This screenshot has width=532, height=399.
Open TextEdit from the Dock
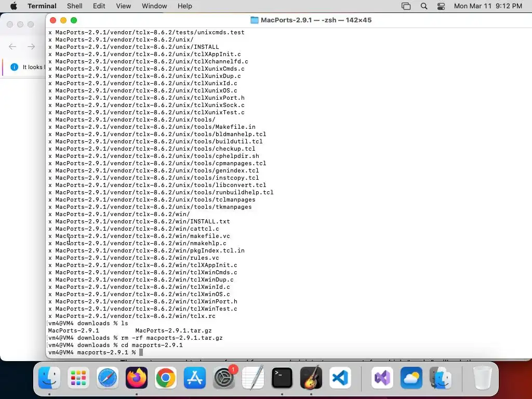point(253,378)
